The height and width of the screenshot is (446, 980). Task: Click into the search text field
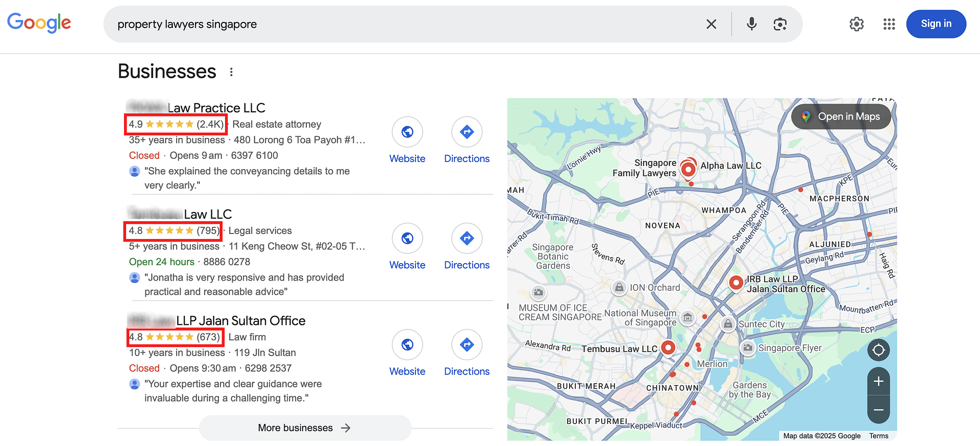(x=398, y=24)
